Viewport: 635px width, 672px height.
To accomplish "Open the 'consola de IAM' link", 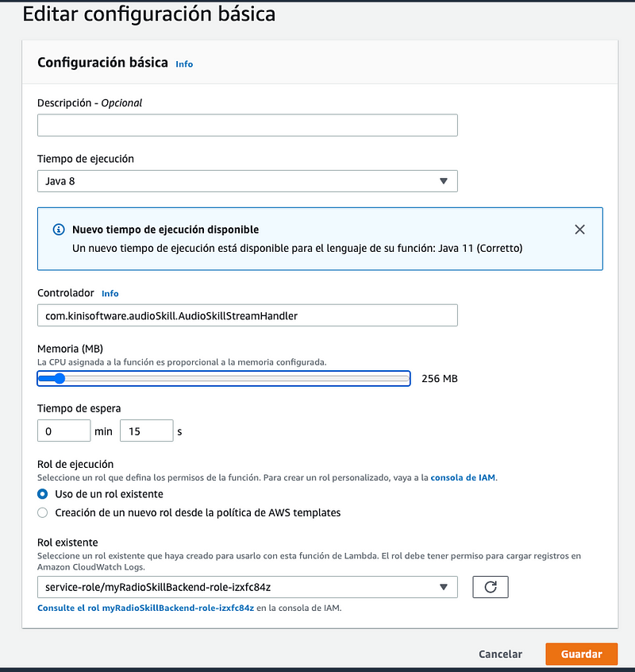I will pos(463,478).
